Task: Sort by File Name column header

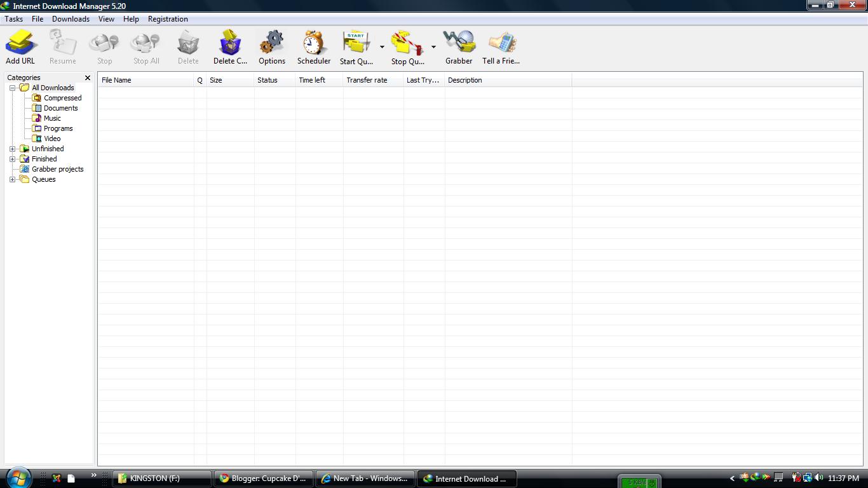Action: click(146, 80)
